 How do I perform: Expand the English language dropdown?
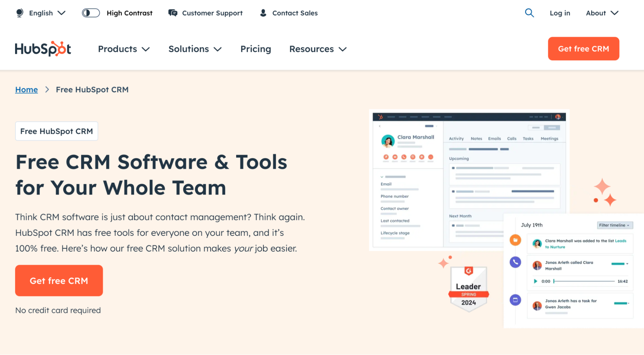(x=47, y=13)
